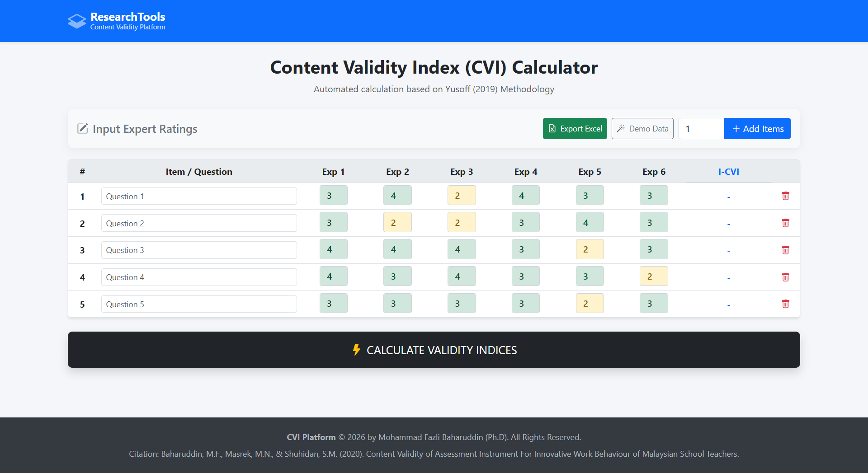Click the I-CVI column header

(x=728, y=172)
